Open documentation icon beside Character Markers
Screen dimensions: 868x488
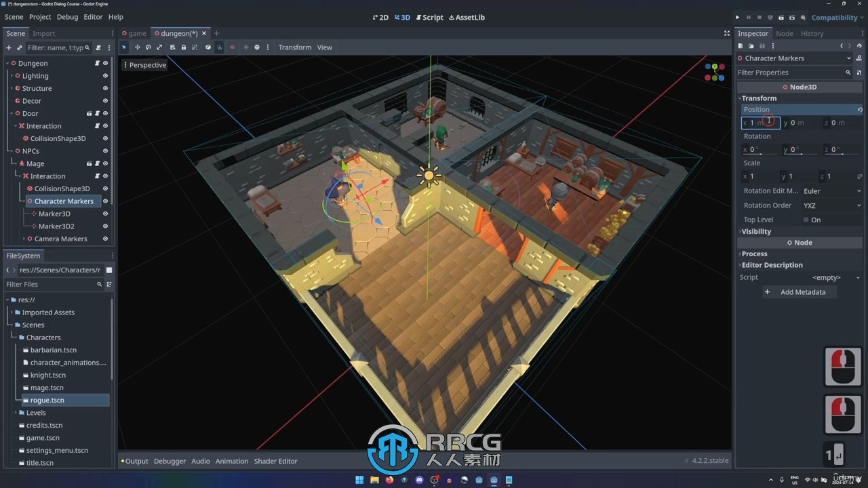coord(859,58)
